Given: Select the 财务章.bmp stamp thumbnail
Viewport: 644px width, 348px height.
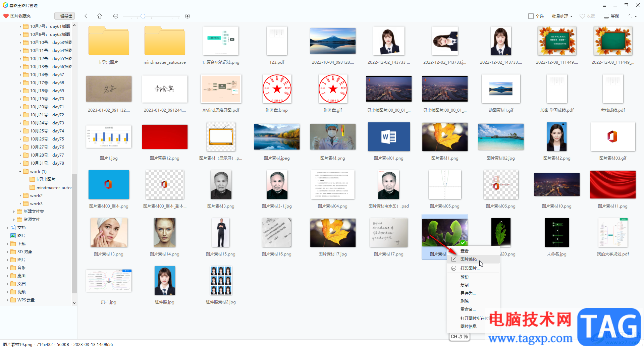Looking at the screenshot, I should [277, 89].
